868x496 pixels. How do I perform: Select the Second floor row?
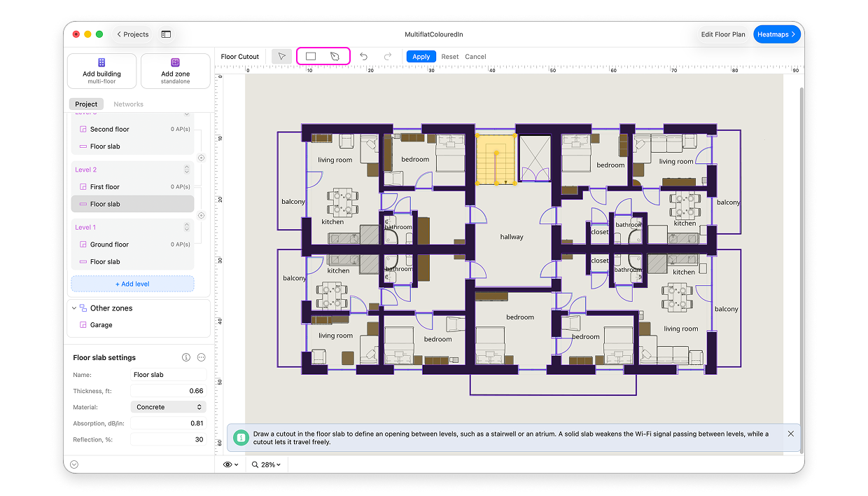[x=132, y=129]
